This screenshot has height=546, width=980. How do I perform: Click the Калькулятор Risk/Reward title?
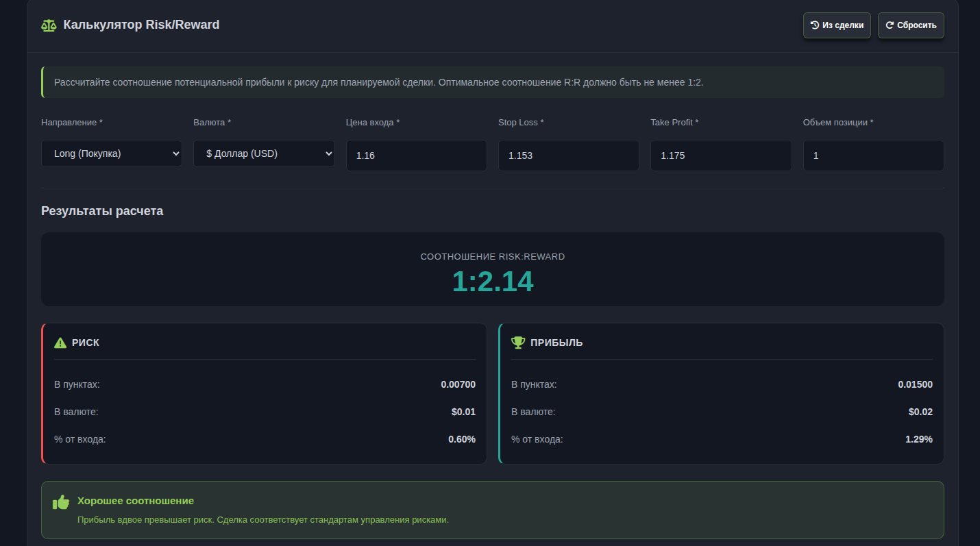141,25
